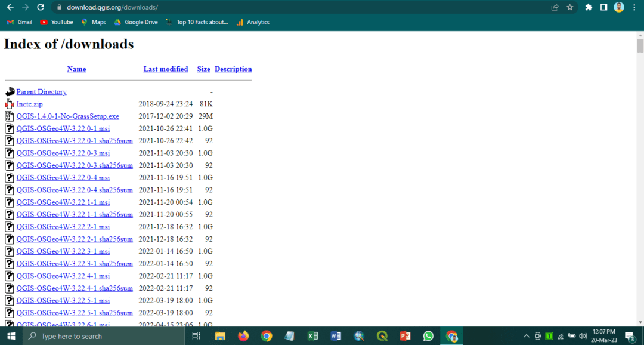The image size is (644, 345).
Task: Open Gmail from the bookmarks bar
Action: click(18, 22)
